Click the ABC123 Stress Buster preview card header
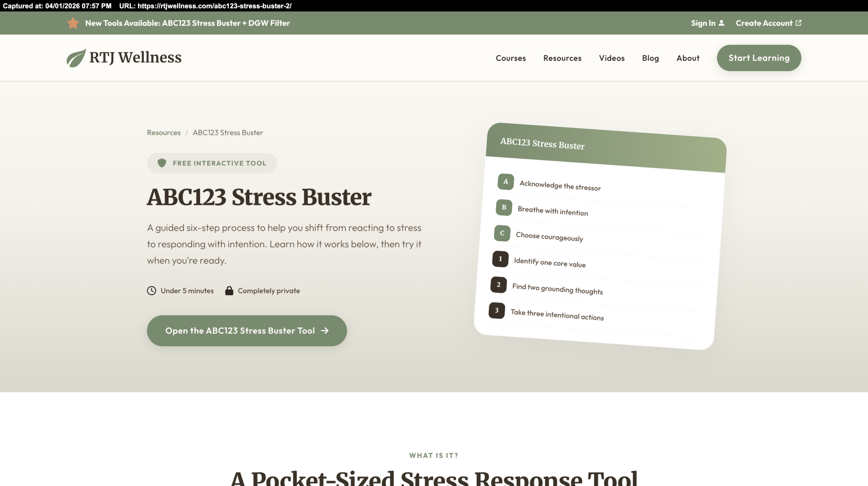The image size is (868, 486). [606, 148]
